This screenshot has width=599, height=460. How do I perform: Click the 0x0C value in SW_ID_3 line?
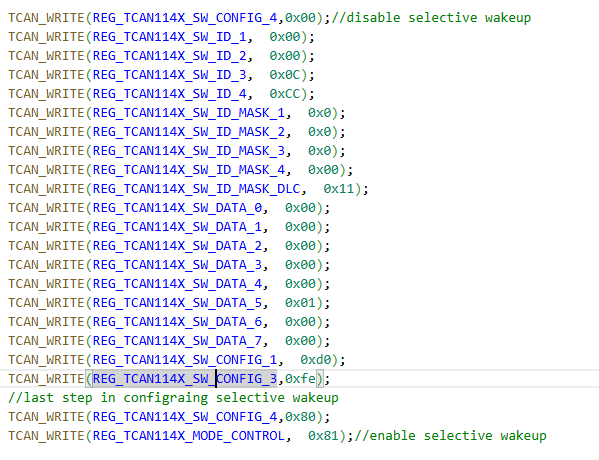(285, 75)
